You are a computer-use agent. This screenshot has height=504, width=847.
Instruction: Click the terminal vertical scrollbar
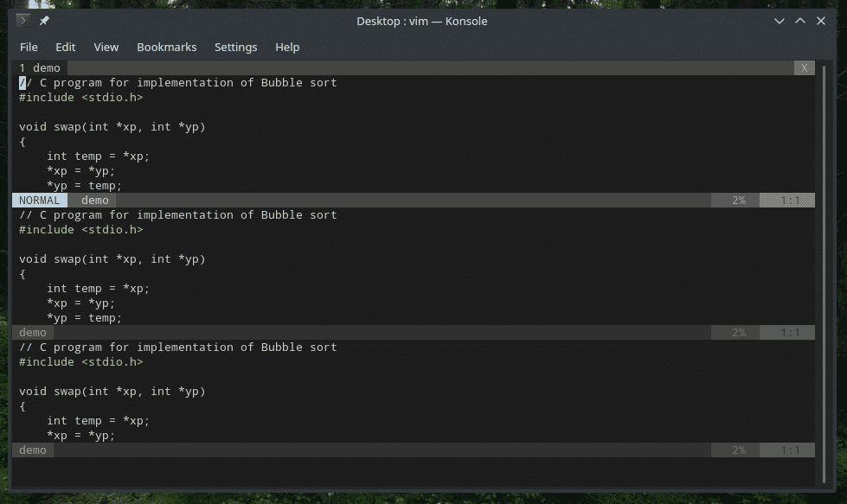(824, 274)
